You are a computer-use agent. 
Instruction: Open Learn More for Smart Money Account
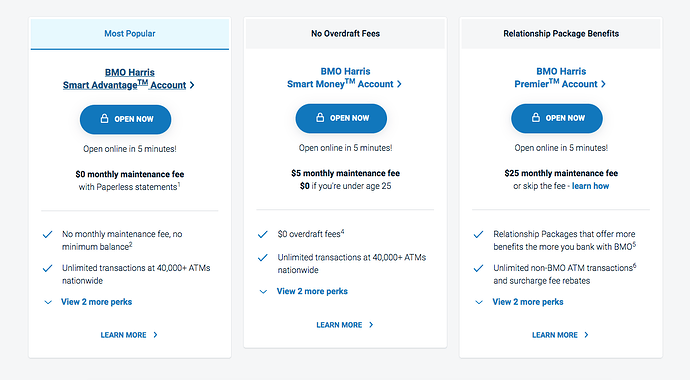[345, 325]
